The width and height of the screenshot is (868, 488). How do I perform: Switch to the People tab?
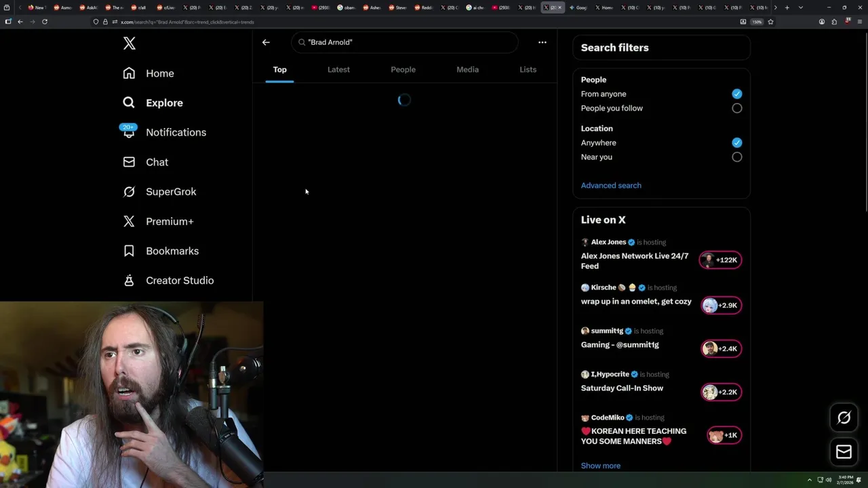click(403, 70)
